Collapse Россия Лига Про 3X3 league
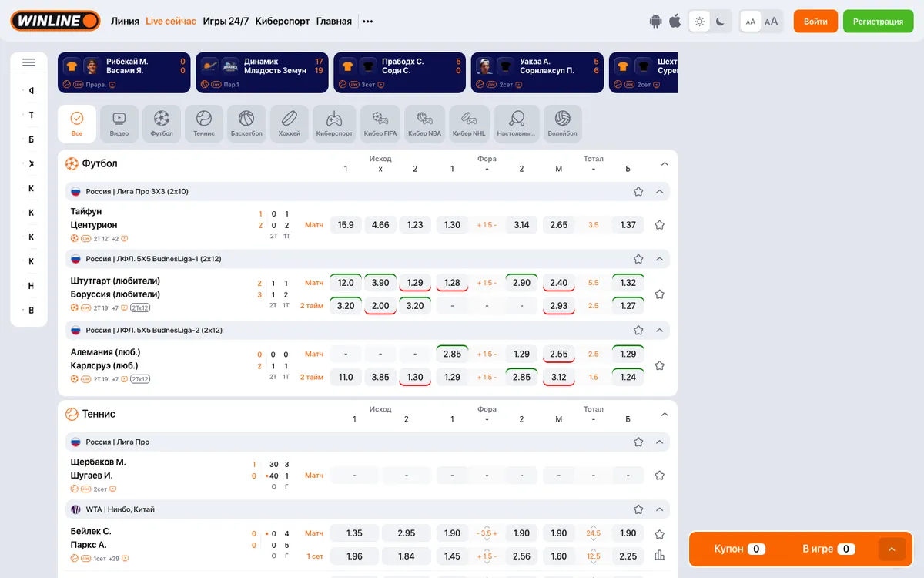Screen dimensions: 924x578 tap(659, 192)
